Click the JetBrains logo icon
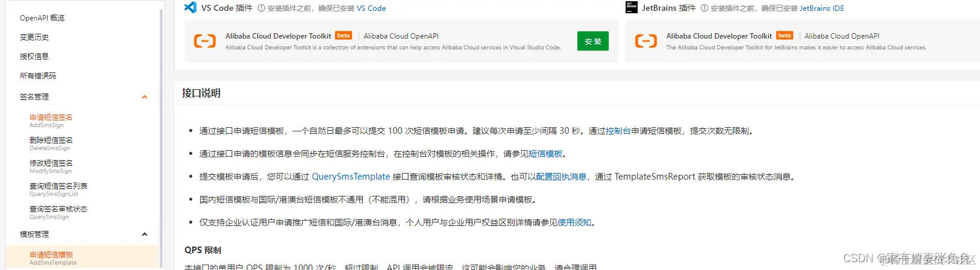Viewport: 980px width, 270px height. pyautogui.click(x=632, y=7)
